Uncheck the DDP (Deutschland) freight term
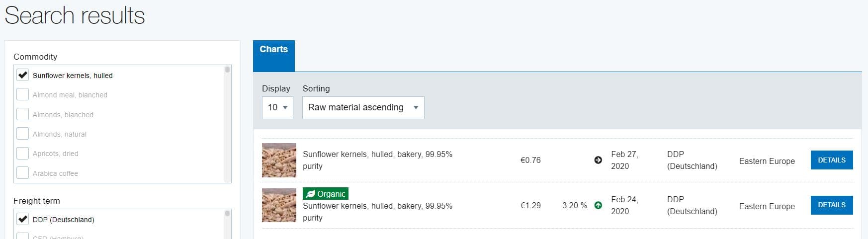 click(22, 219)
